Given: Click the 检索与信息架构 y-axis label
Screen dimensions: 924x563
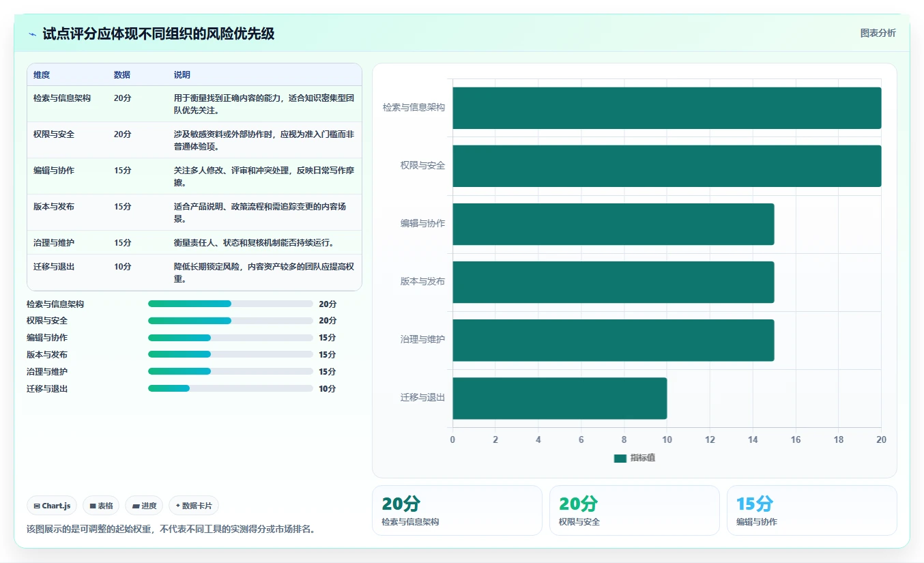Looking at the screenshot, I should (414, 108).
